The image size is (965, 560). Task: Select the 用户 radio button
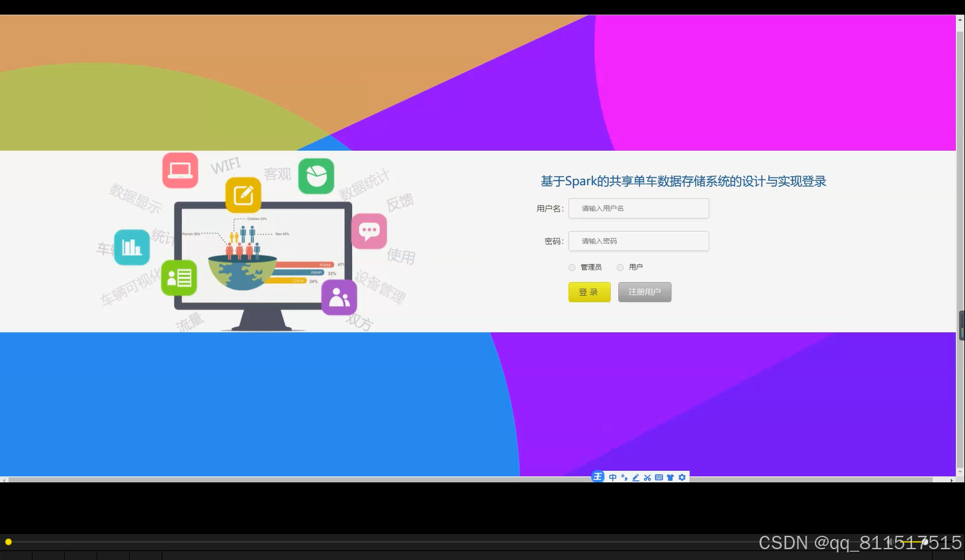(620, 267)
